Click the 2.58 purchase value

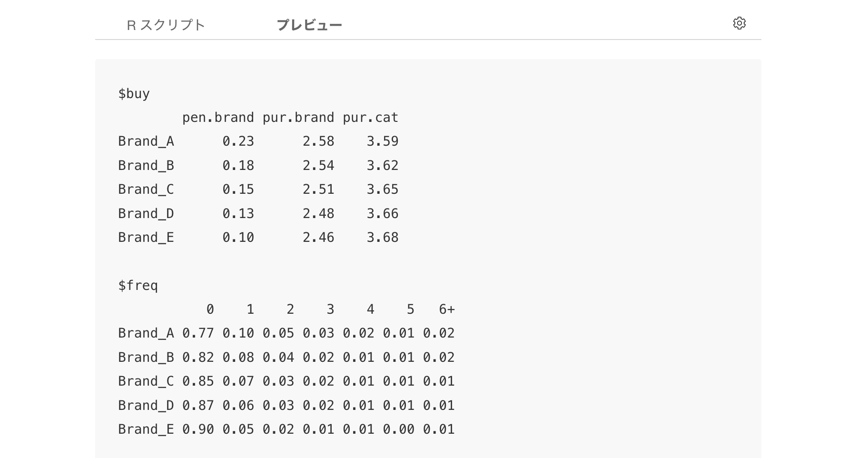pos(318,141)
